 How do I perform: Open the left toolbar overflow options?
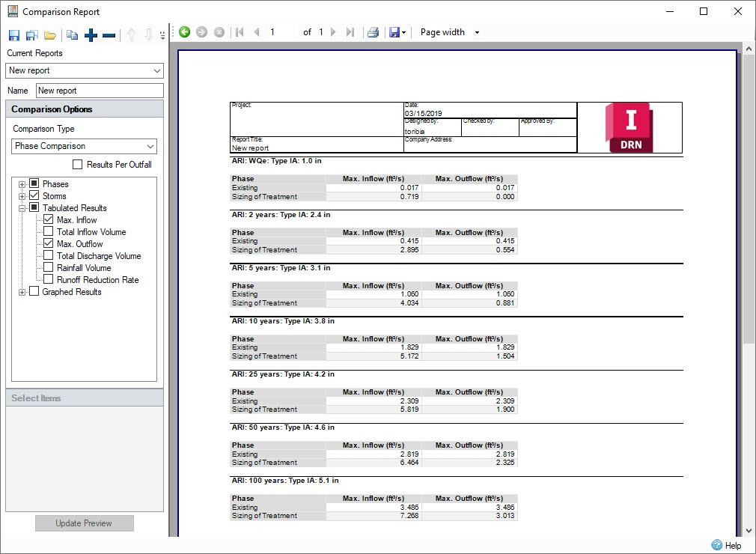point(162,35)
